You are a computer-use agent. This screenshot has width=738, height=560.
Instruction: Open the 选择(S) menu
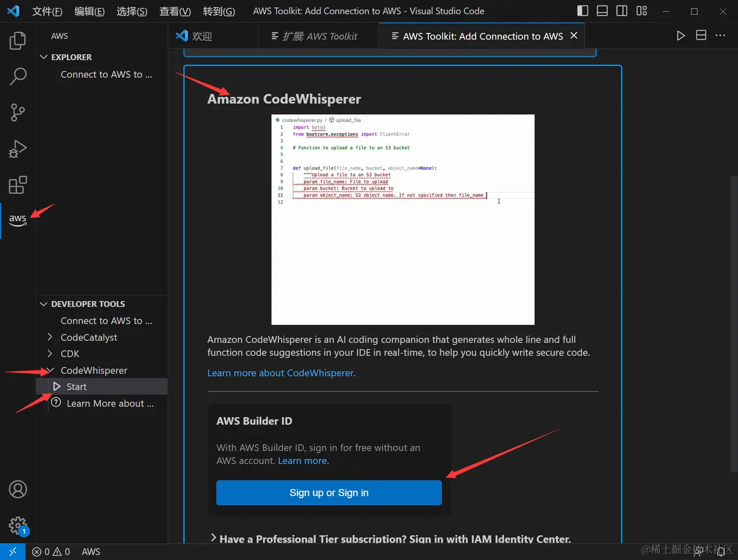tap(132, 11)
